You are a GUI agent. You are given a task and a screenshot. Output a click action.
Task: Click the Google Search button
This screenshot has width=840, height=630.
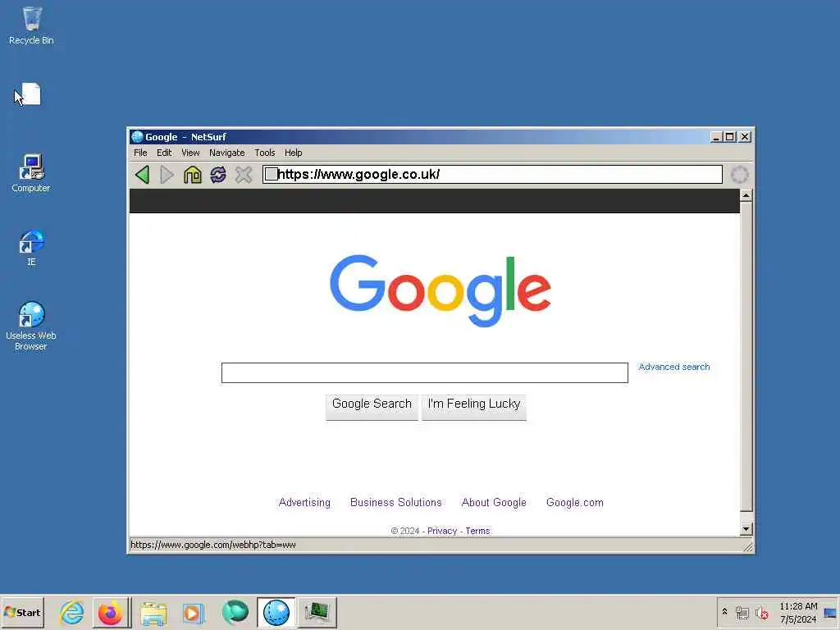click(x=372, y=407)
